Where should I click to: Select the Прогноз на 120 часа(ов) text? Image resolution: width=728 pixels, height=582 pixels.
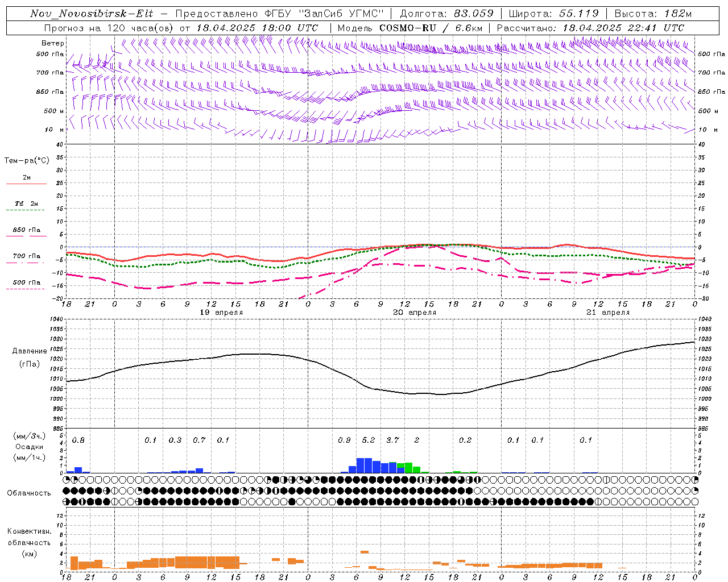click(x=109, y=28)
